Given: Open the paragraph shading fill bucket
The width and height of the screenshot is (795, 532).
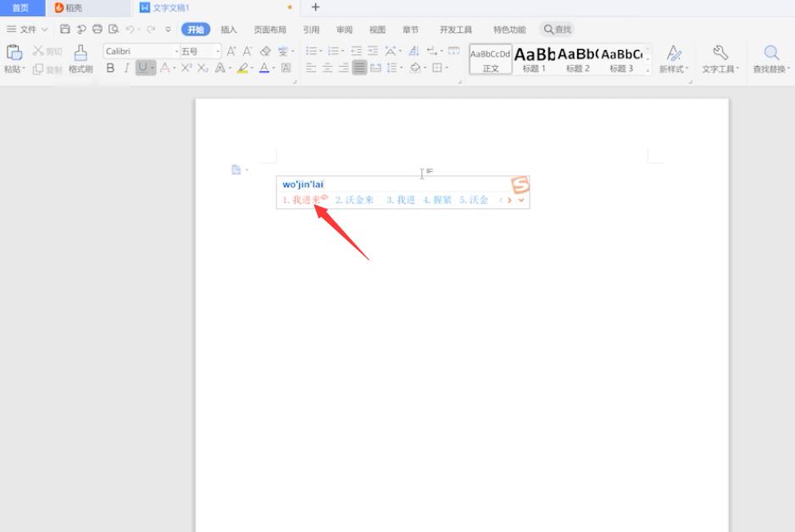Looking at the screenshot, I should tap(415, 68).
